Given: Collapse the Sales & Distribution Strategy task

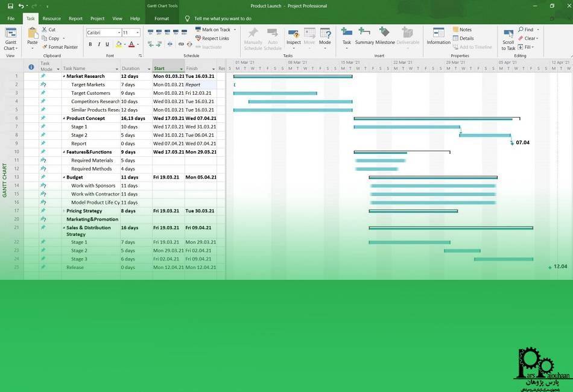Looking at the screenshot, I should coord(64,227).
